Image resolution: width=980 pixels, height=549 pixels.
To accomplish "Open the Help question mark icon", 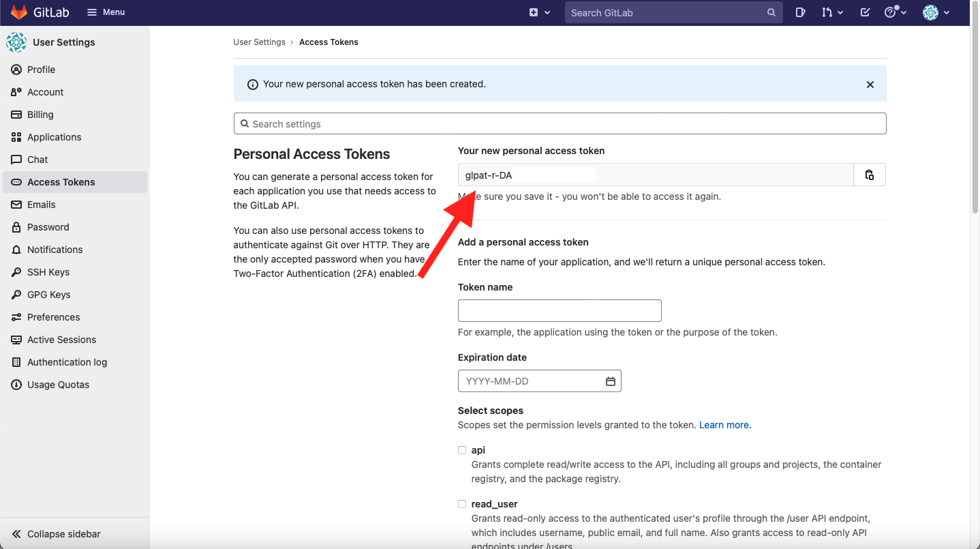I will click(x=890, y=12).
